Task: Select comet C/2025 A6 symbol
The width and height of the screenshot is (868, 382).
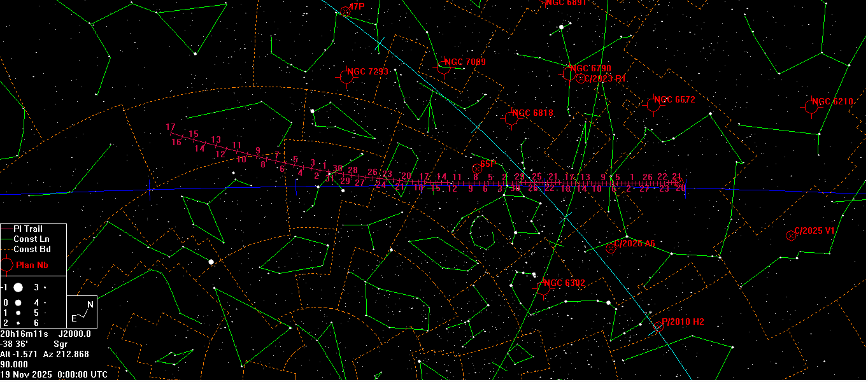Action: click(x=611, y=248)
